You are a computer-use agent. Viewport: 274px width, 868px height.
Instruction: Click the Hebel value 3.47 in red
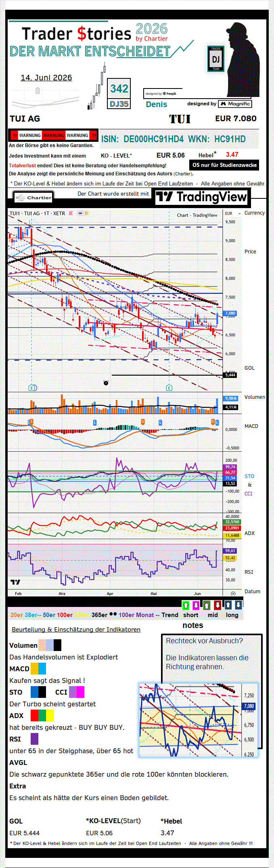pos(232,154)
